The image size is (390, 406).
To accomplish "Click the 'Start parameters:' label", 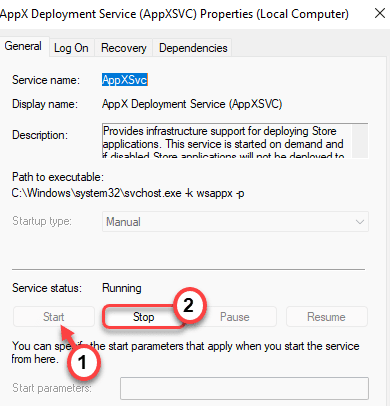I will click(x=52, y=388).
